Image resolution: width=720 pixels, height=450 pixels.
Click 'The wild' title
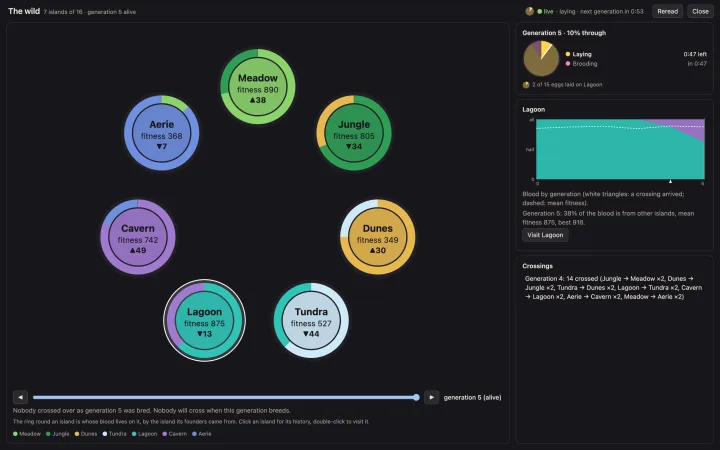[24, 11]
